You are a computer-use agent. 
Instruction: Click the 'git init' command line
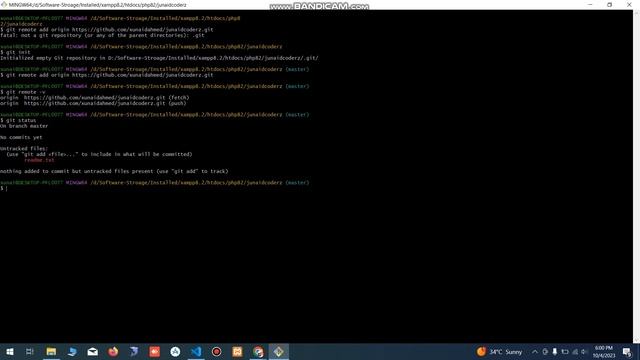[16, 52]
